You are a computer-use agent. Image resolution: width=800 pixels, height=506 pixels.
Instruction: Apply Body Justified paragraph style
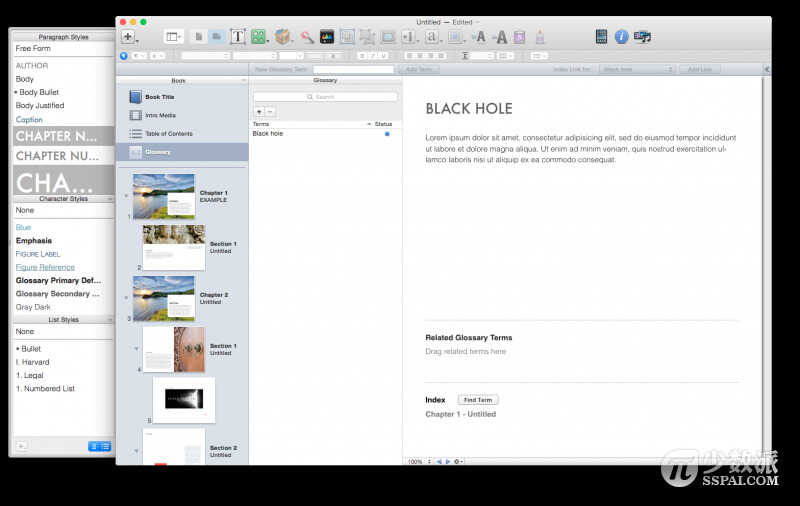[x=40, y=106]
